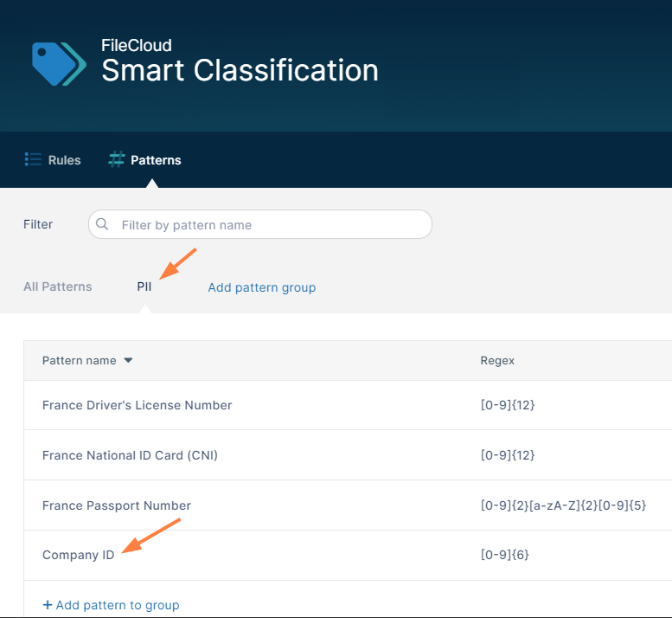Click the Filter label
This screenshot has height=618, width=672.
click(x=38, y=224)
